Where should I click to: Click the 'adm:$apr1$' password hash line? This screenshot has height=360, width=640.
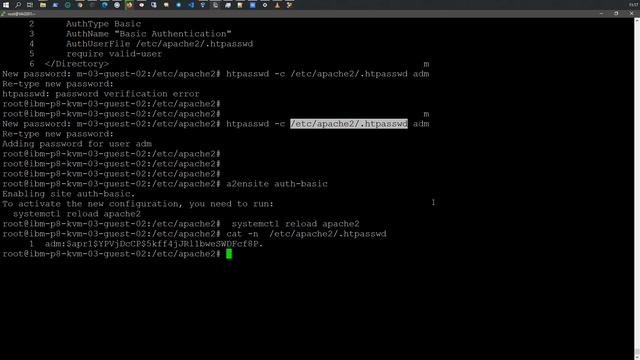coord(154,244)
